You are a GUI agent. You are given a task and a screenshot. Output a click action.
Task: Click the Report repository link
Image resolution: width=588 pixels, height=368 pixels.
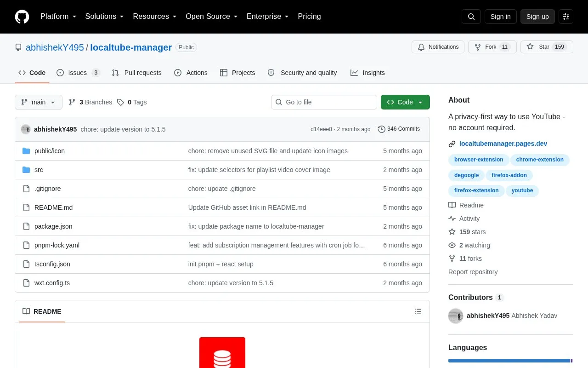tap(473, 272)
